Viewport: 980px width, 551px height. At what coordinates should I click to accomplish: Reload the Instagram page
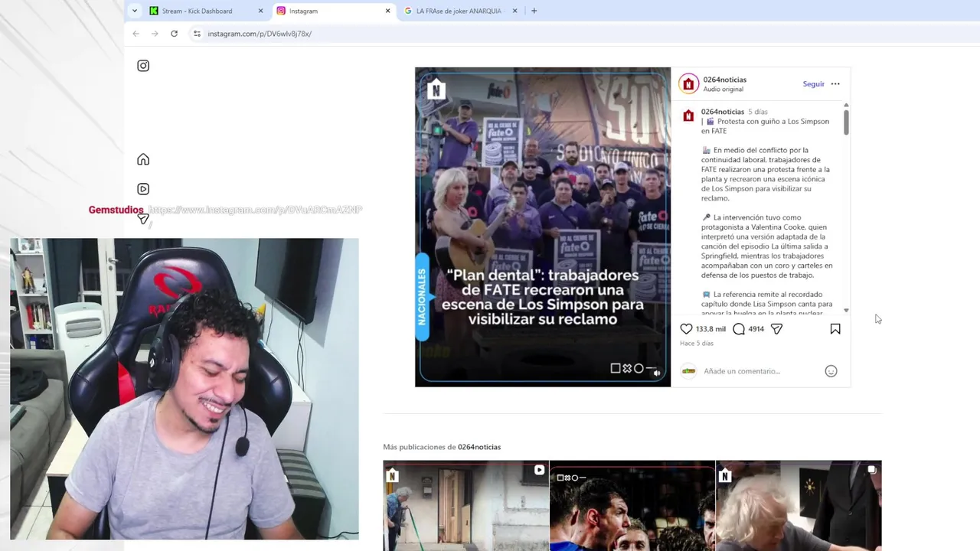point(174,34)
